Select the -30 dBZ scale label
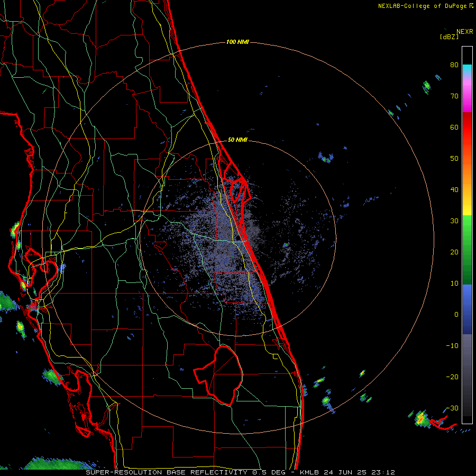 click(452, 408)
